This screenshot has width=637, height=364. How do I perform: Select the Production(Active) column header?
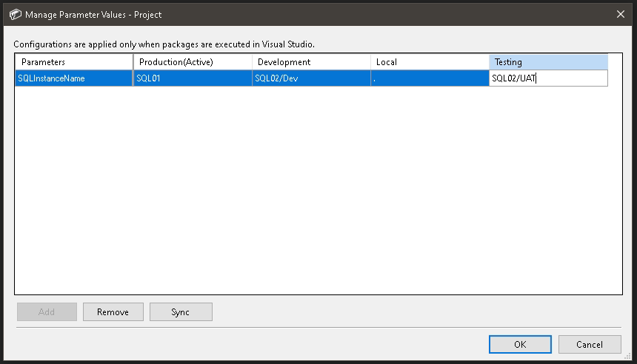[193, 62]
